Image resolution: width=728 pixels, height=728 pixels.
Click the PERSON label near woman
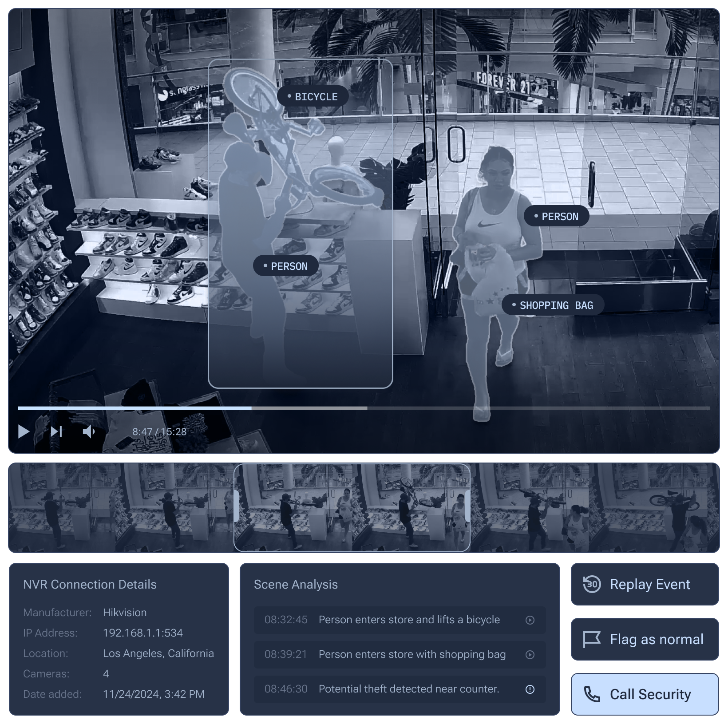[x=557, y=217]
